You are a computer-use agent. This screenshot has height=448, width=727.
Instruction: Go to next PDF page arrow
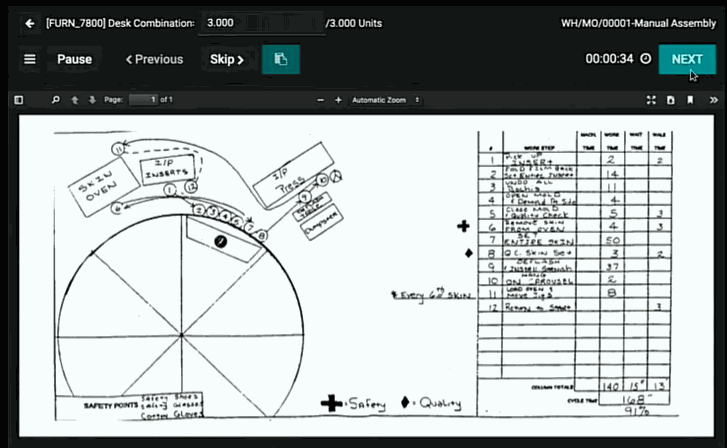[x=92, y=100]
